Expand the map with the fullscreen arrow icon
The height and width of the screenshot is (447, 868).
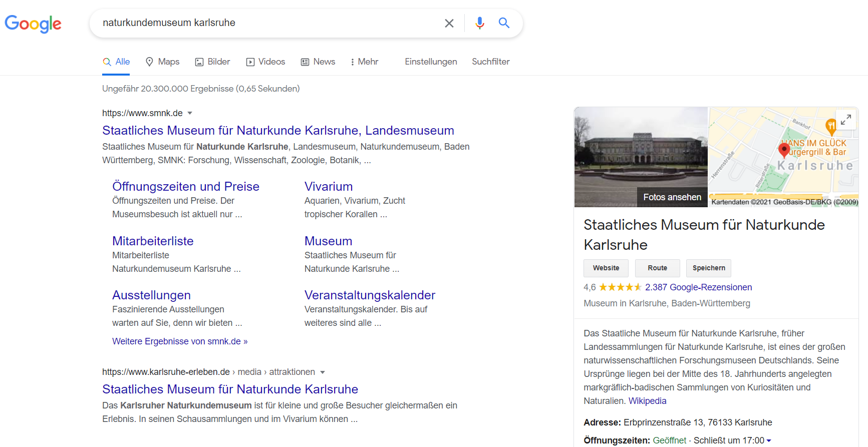click(846, 120)
